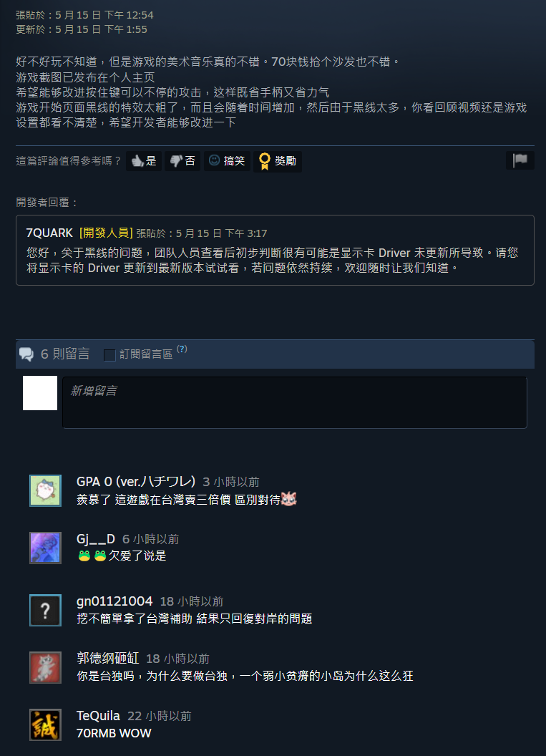The height and width of the screenshot is (756, 546).
Task: Click the thumbs-up 是 button
Action: 144,161
